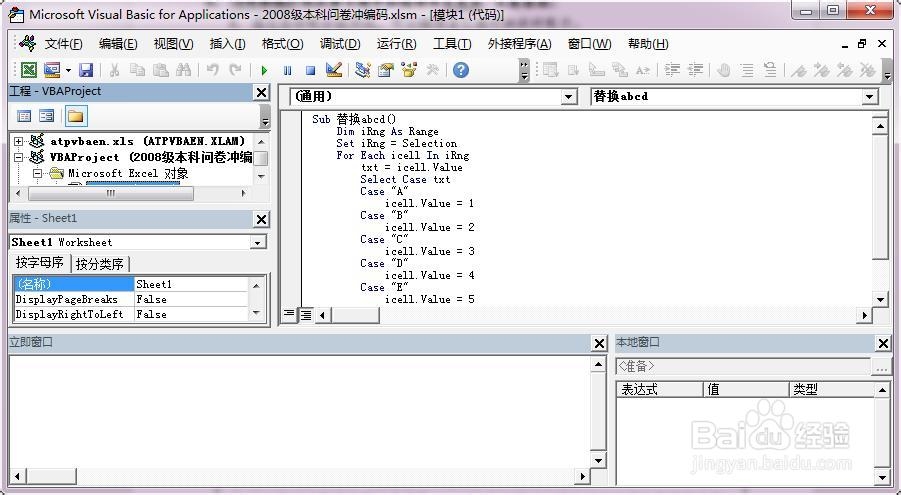
Task: Toggle Design Mode with the ruler icon
Action: 334,70
